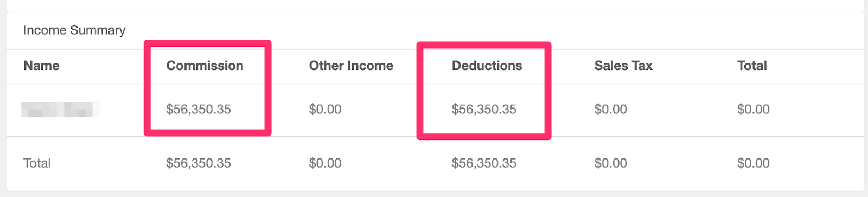Click the Total column header
Viewport: 868px width, 197px height.
click(x=752, y=66)
